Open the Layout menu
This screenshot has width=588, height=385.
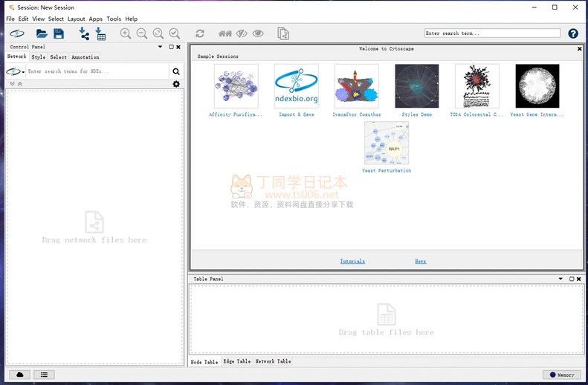(x=76, y=19)
